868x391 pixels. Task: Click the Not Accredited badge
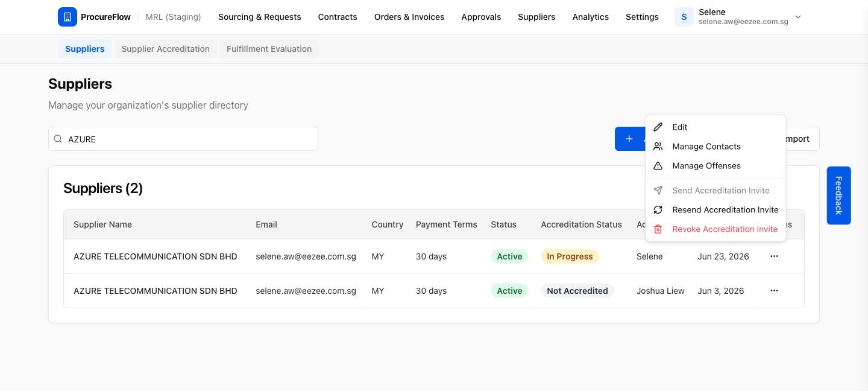(x=577, y=291)
